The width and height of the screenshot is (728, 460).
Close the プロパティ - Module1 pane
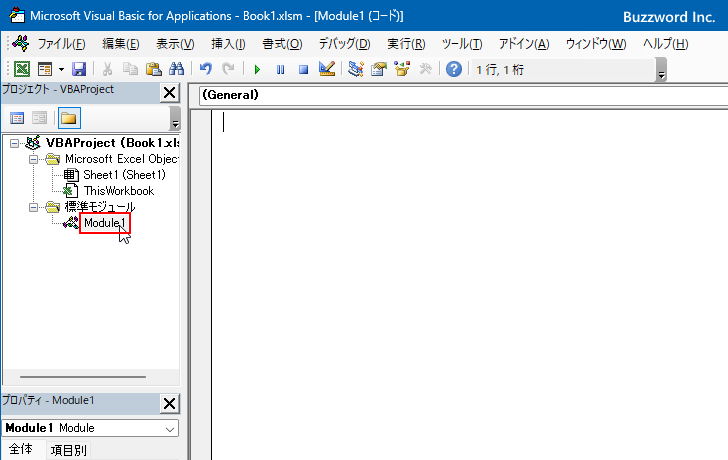coord(169,403)
